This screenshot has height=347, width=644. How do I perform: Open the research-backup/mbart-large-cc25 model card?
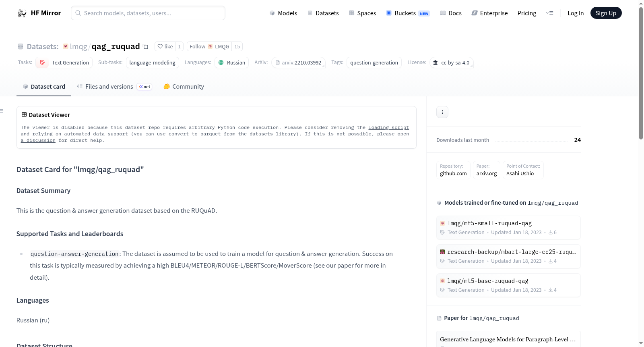tap(508, 256)
